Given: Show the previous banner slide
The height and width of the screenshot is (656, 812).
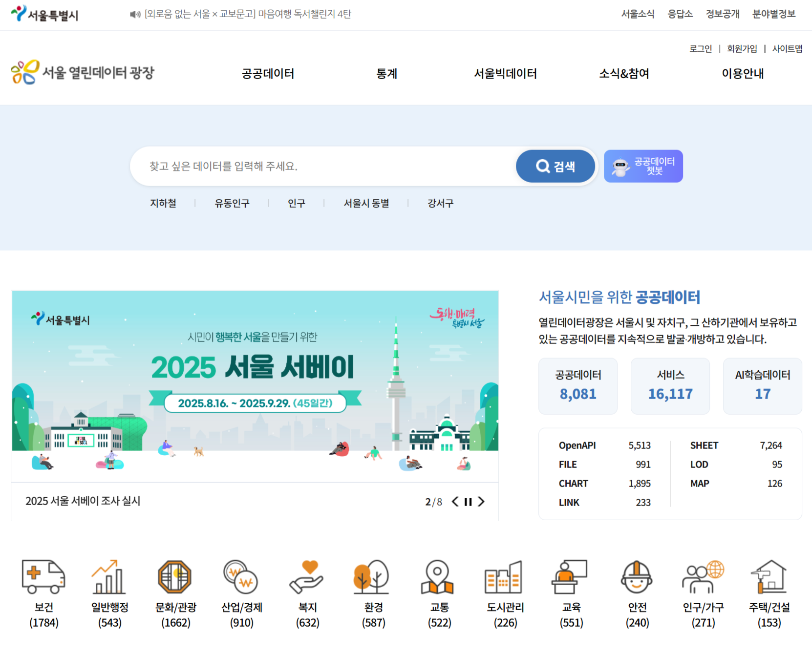Looking at the screenshot, I should [455, 502].
